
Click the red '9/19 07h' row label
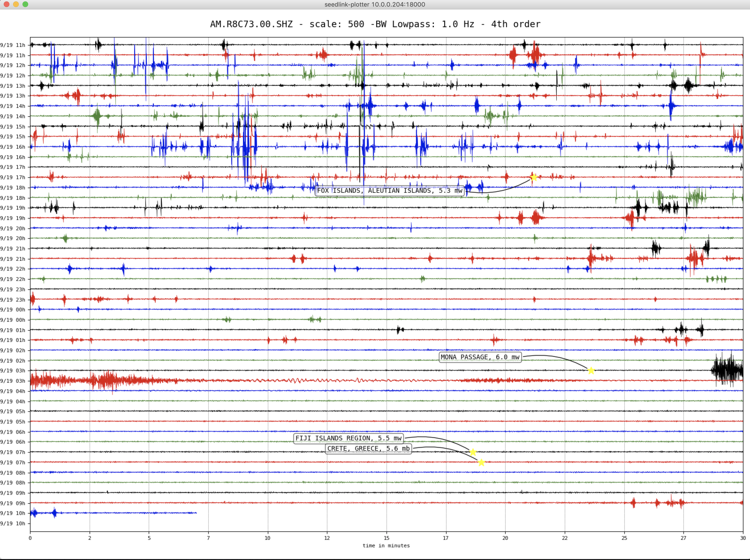13,462
